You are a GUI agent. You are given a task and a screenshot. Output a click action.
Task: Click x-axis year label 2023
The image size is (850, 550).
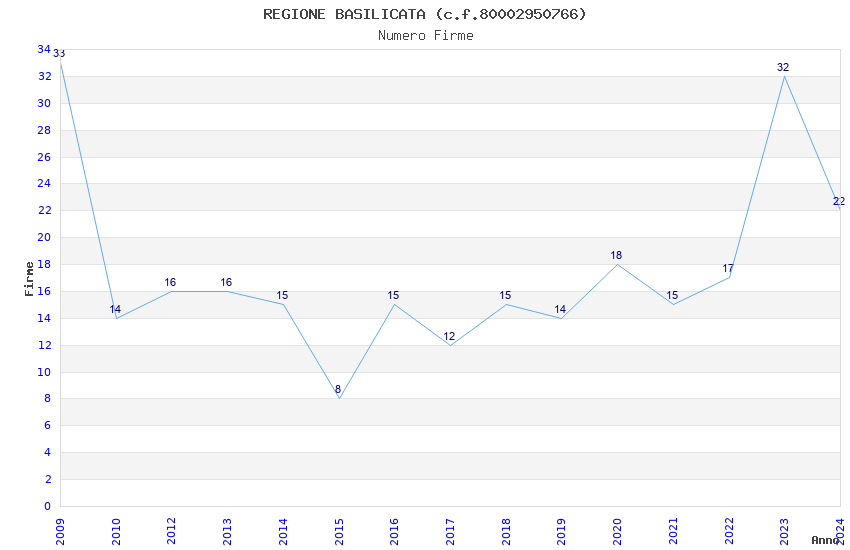click(784, 532)
